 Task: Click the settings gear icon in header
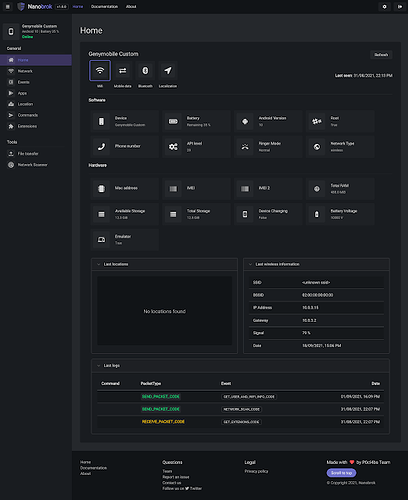tap(385, 7)
